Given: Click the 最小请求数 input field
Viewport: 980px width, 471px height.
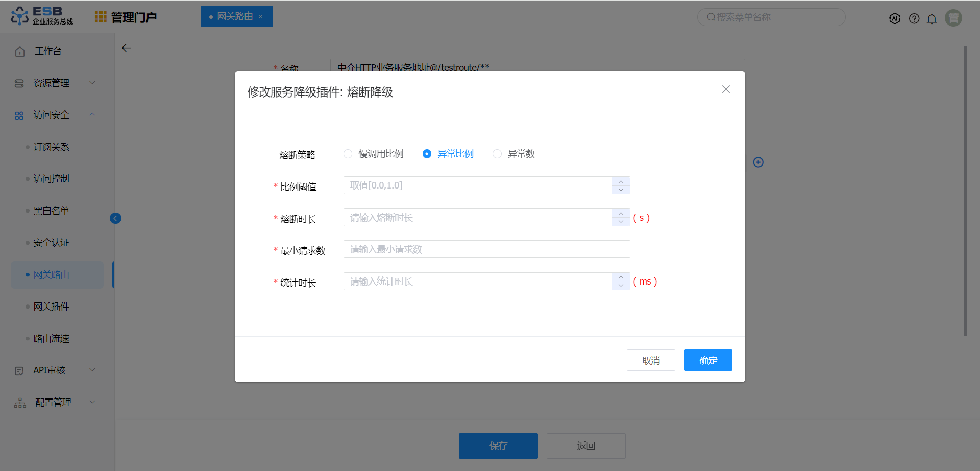Looking at the screenshot, I should coord(486,249).
